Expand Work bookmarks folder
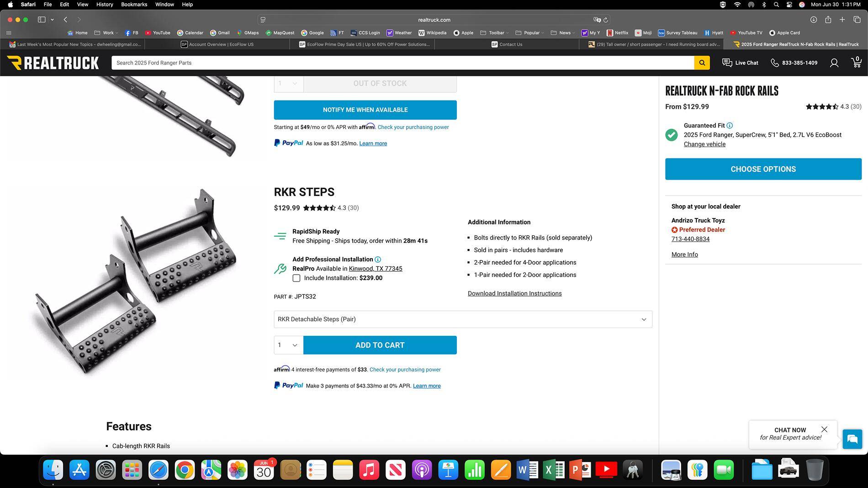The width and height of the screenshot is (868, 488). (106, 33)
